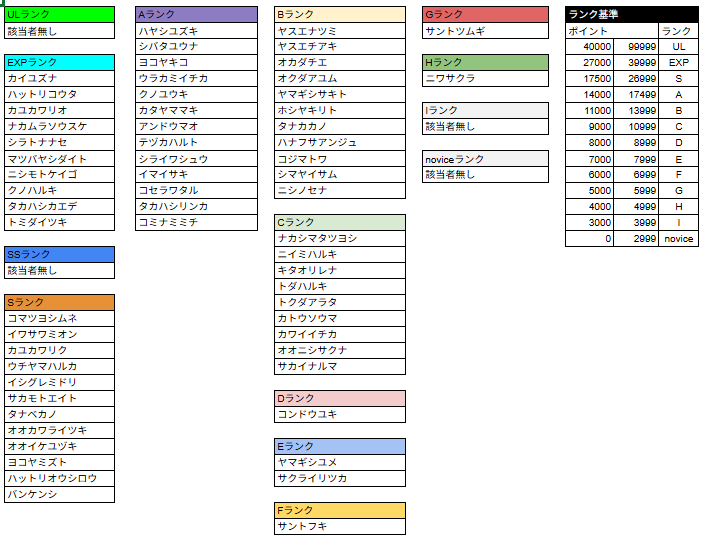Click the cyan EXPランク header cell
This screenshot has height=548, width=720.
(x=60, y=62)
